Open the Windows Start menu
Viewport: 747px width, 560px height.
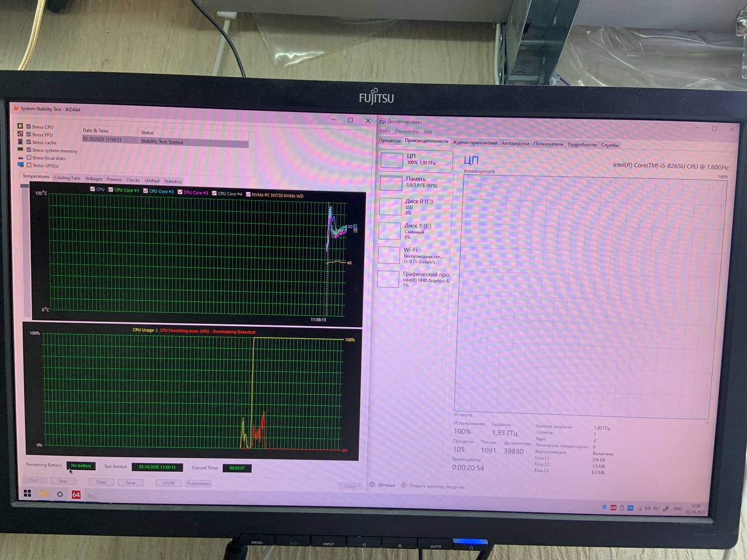click(27, 494)
